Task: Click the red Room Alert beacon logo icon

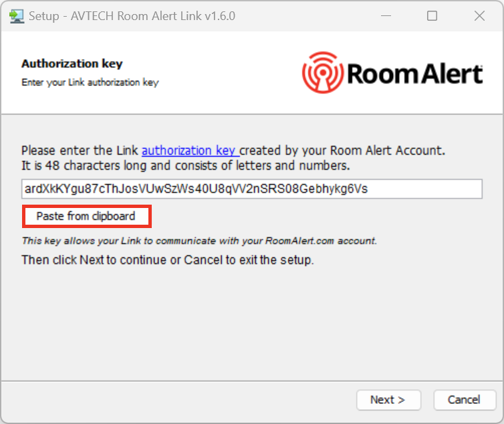Action: (x=323, y=72)
